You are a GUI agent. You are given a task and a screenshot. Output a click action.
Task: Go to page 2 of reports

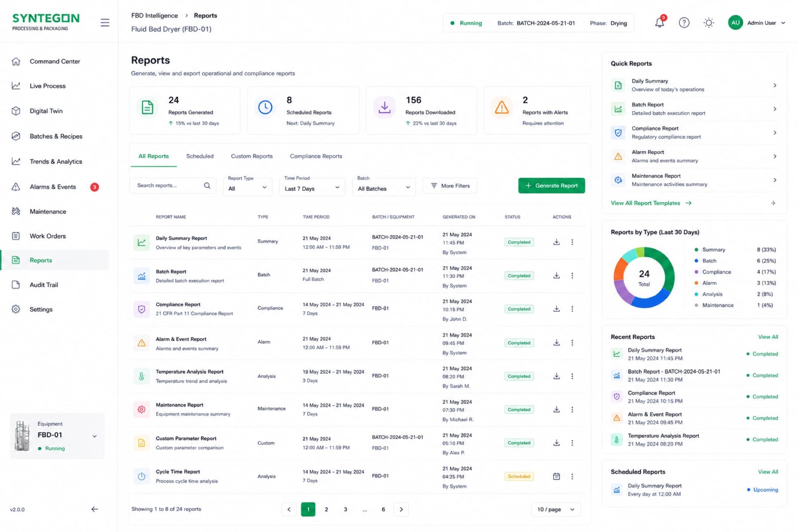coord(326,509)
